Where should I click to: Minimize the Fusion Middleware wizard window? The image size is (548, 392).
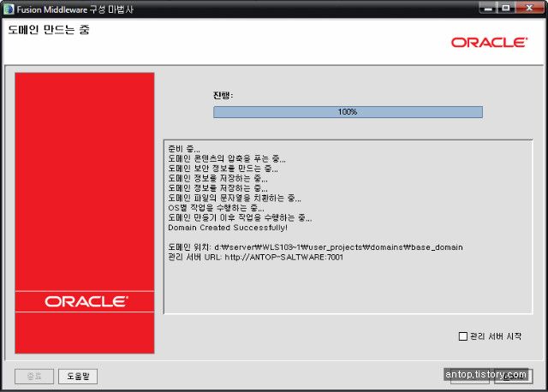click(489, 9)
